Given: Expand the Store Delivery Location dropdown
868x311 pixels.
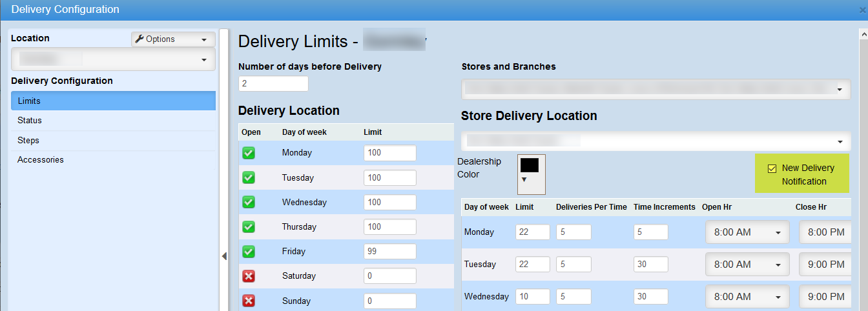Looking at the screenshot, I should pos(656,141).
